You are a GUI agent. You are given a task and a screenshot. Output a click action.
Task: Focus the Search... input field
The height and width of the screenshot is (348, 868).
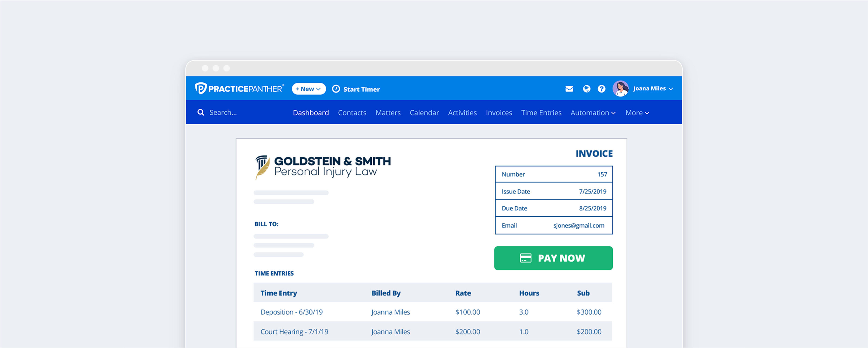pyautogui.click(x=223, y=113)
